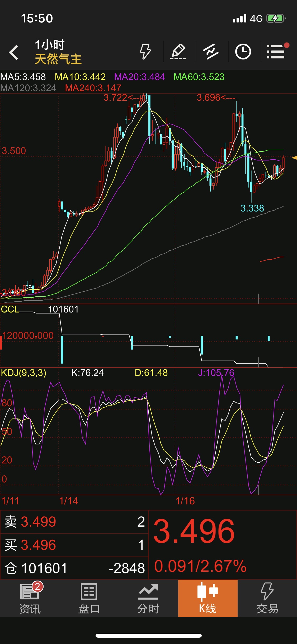297x644 pixels.
Task: Tap the CCL indicator label
Action: pyautogui.click(x=10, y=309)
